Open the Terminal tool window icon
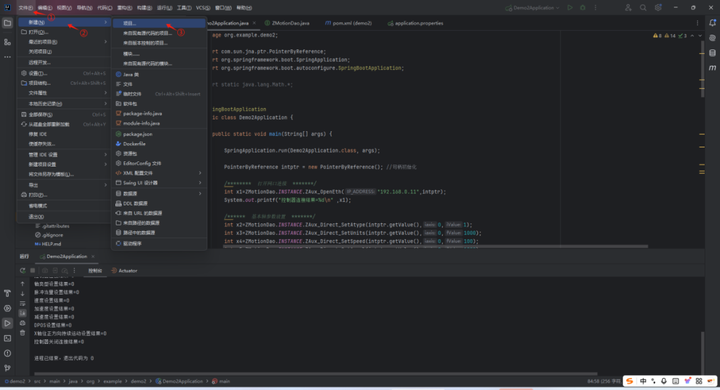This screenshot has width=720, height=390. point(7,338)
